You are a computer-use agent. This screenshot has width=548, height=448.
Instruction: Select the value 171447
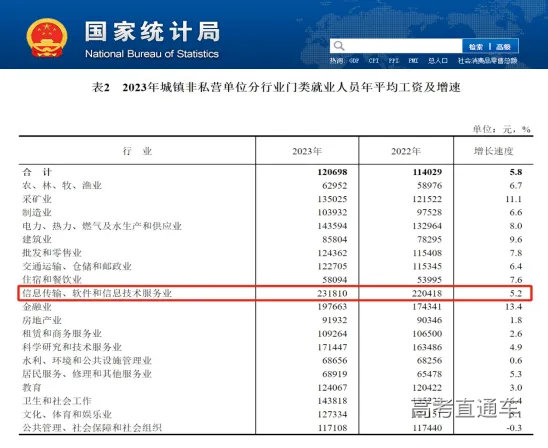pos(332,347)
